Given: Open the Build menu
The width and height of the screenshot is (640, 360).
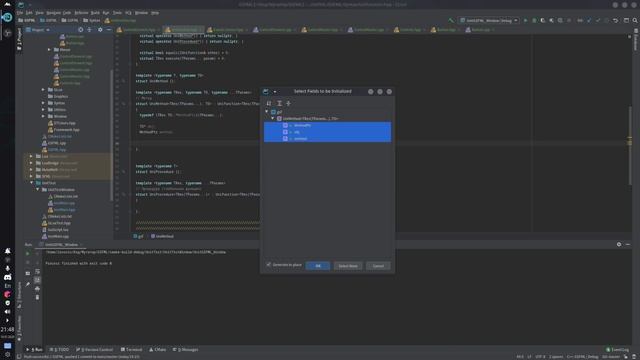Looking at the screenshot, I should pos(95,13).
